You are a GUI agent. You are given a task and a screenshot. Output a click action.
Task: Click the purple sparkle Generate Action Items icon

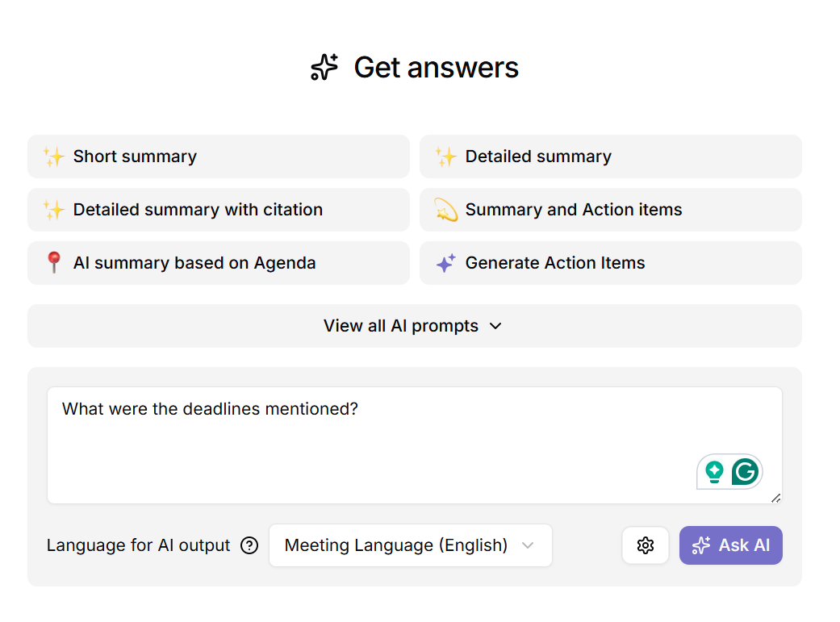[x=445, y=263]
